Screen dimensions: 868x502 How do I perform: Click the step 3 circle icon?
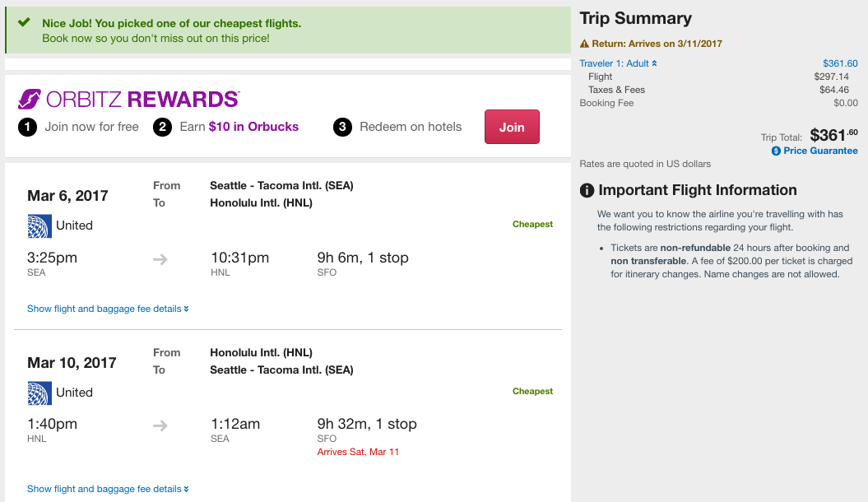(342, 128)
